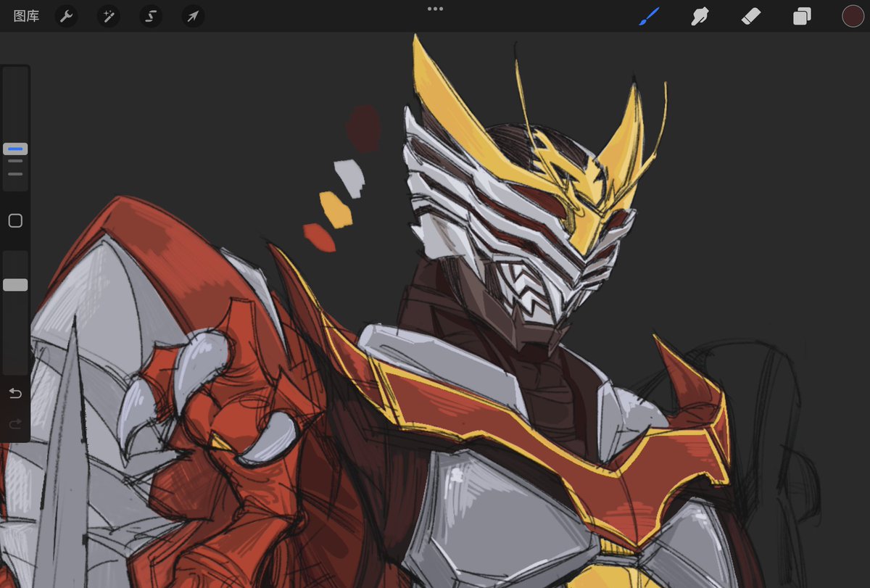870x588 pixels.
Task: Select the Brush tool
Action: (649, 16)
